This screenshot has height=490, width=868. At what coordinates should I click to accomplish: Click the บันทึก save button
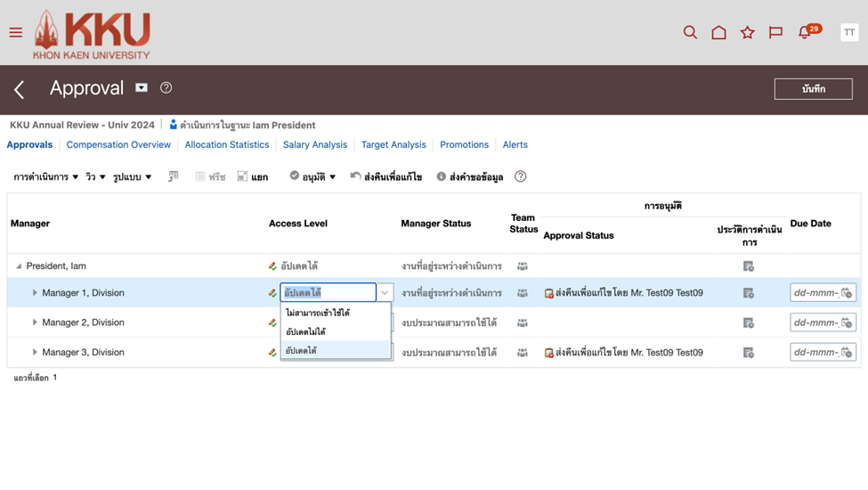point(813,89)
